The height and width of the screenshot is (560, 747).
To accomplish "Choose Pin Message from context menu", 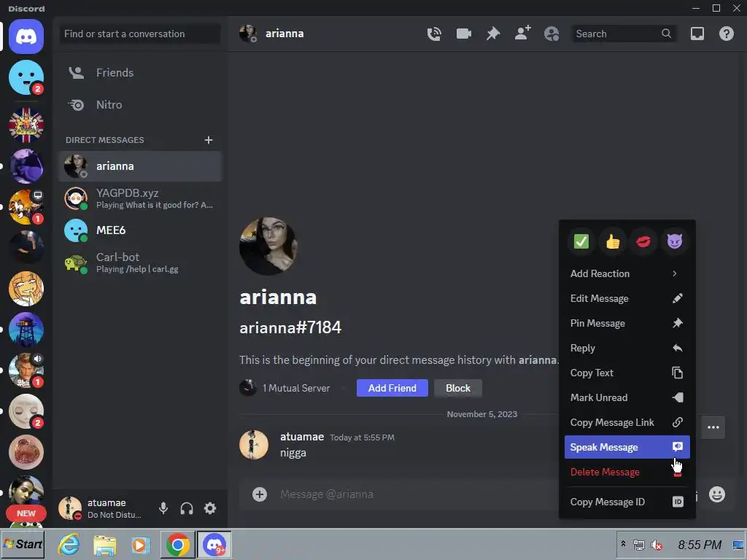I will (x=627, y=323).
